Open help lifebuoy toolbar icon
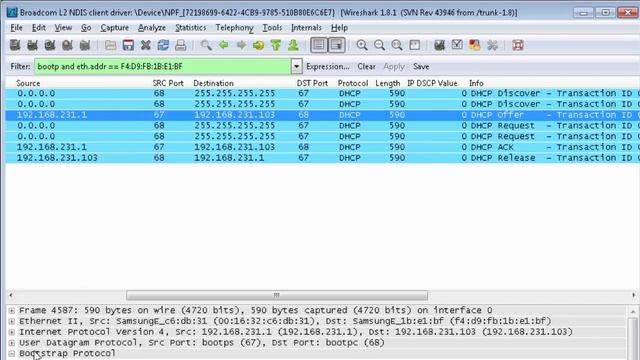 click(x=518, y=45)
